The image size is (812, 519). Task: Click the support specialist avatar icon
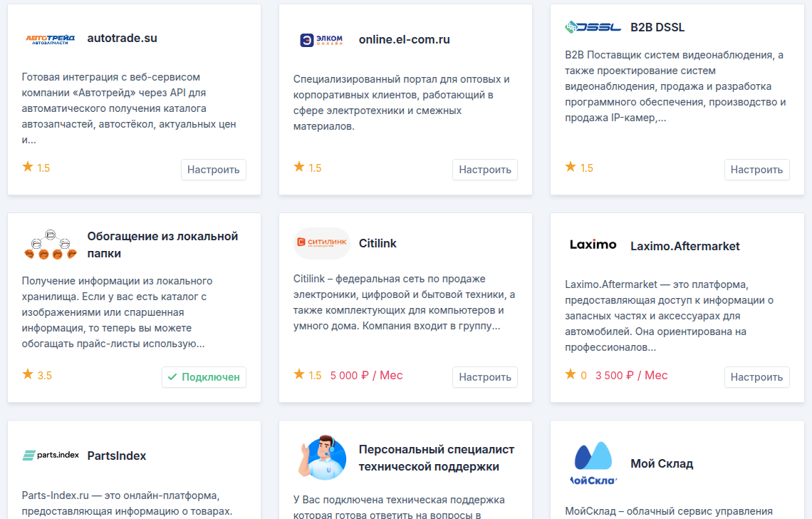coord(321,457)
